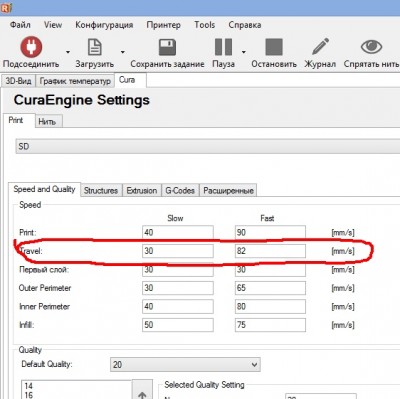This screenshot has width=400, height=399.
Task: Click the Сохранить задание floppy disk icon
Action: [x=167, y=47]
